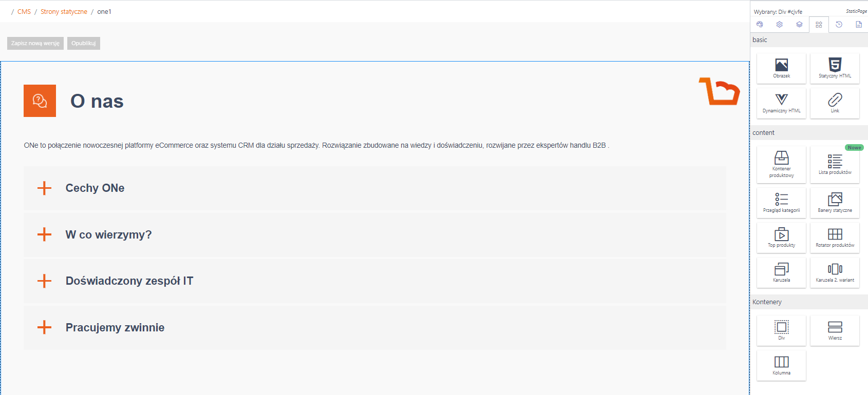This screenshot has height=395, width=868.
Task: Choose the Lista produktów block
Action: click(x=835, y=165)
